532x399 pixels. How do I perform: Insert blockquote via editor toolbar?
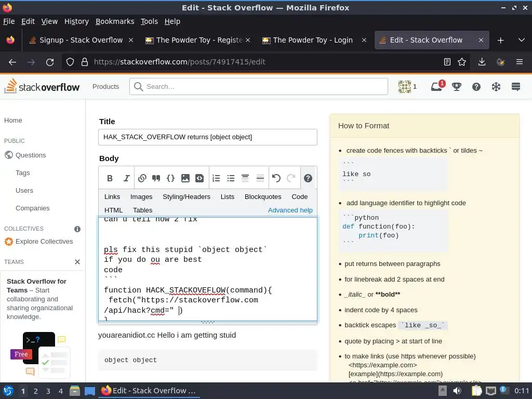click(156, 178)
